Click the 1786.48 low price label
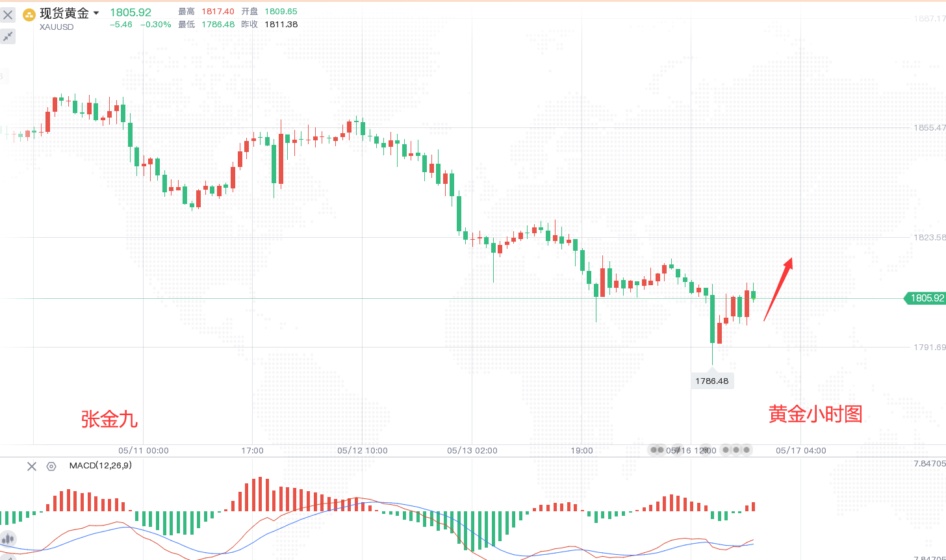Screen dimensions: 946x560 [711, 381]
